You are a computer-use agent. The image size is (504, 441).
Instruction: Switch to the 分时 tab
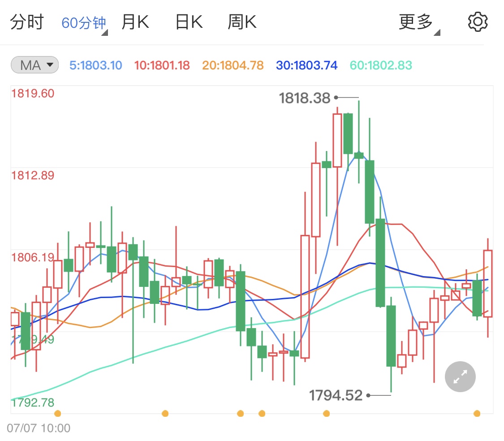click(27, 22)
